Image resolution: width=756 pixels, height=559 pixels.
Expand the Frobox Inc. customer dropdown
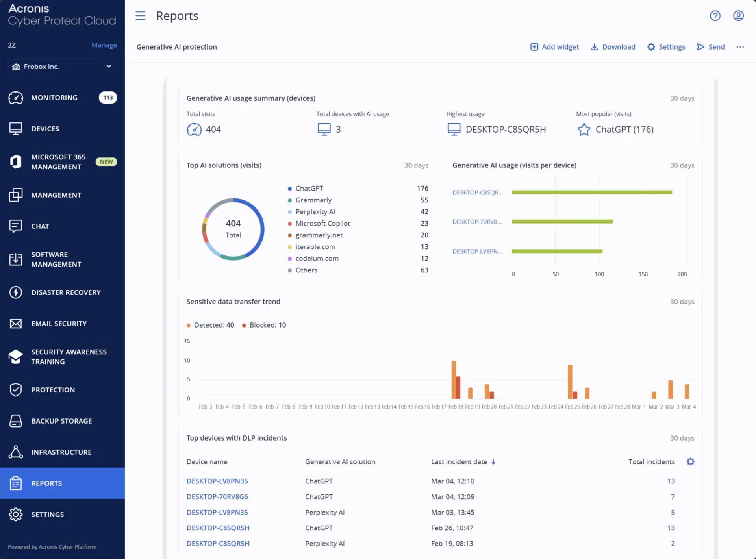62,67
